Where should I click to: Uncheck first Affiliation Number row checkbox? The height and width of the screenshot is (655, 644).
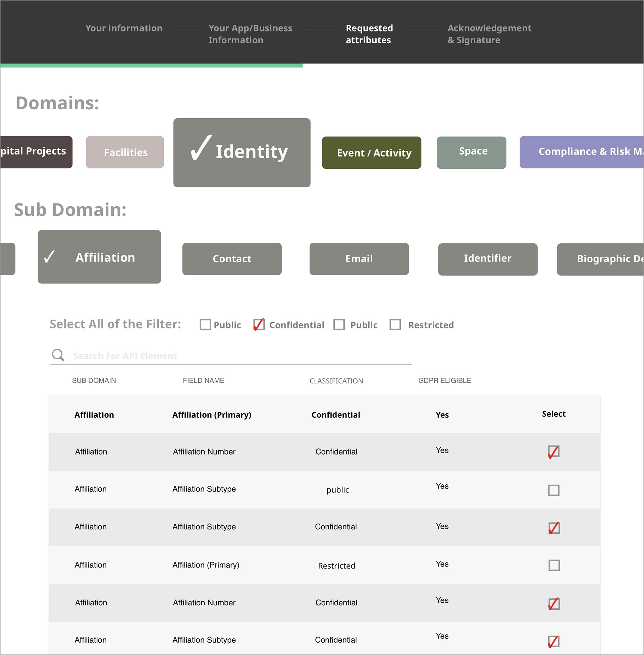tap(554, 452)
